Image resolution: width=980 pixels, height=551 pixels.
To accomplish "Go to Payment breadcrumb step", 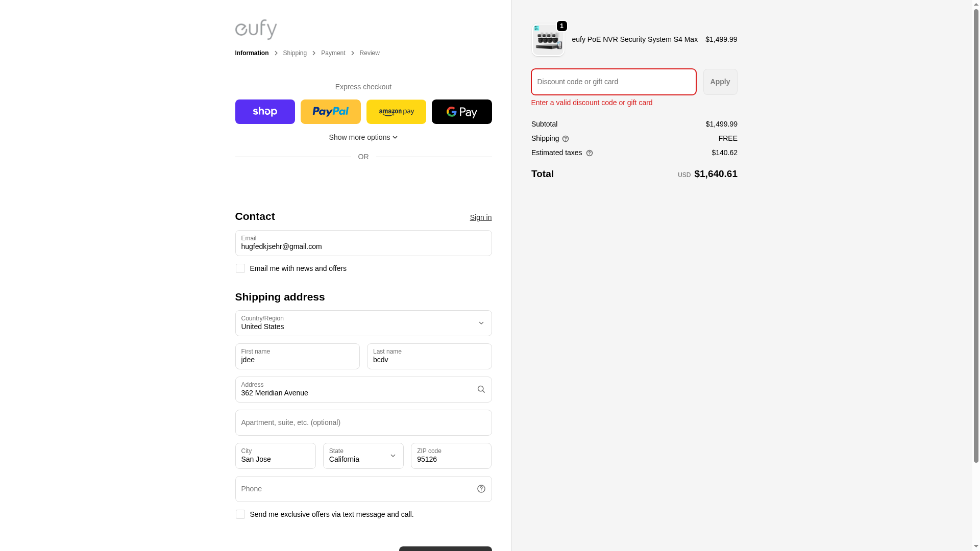I will click(333, 53).
